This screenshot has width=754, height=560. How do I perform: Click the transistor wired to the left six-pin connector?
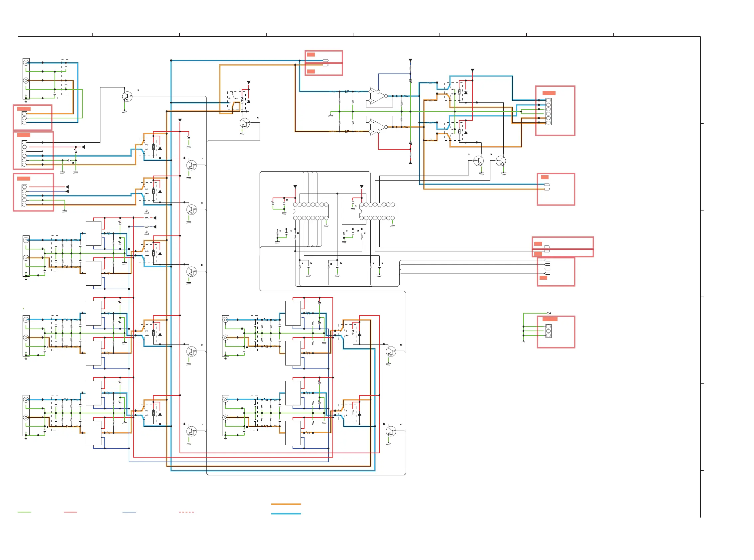click(127, 97)
